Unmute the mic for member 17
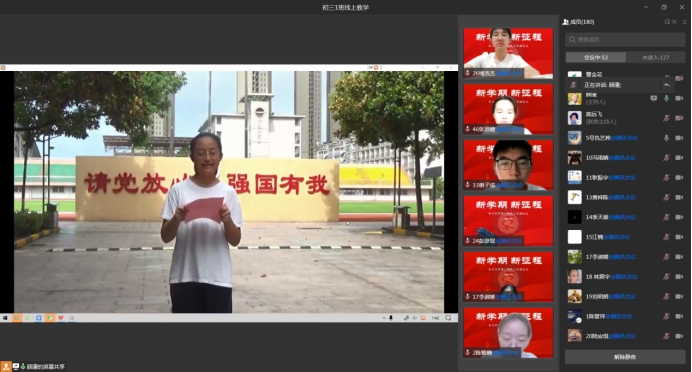The height and width of the screenshot is (372, 692). pos(666,257)
